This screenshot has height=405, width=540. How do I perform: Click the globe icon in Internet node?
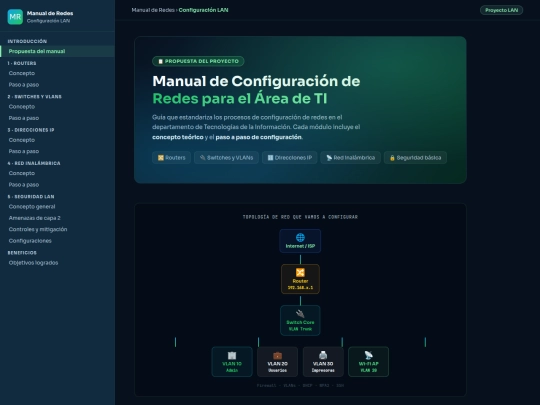(x=300, y=237)
